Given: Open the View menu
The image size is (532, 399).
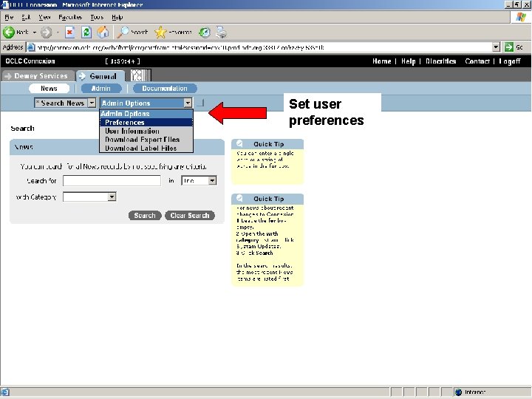Looking at the screenshot, I should pyautogui.click(x=44, y=17).
